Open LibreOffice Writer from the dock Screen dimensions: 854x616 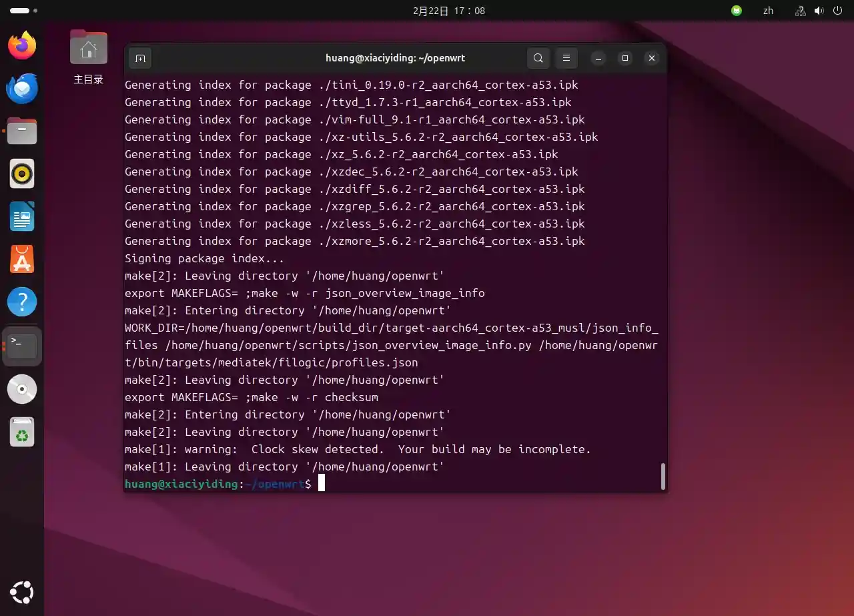(x=22, y=216)
